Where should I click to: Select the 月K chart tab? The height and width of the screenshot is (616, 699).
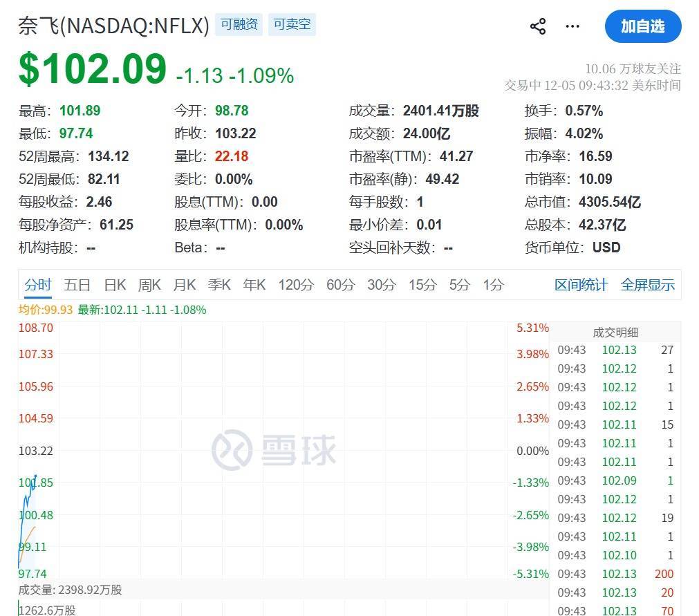point(185,285)
